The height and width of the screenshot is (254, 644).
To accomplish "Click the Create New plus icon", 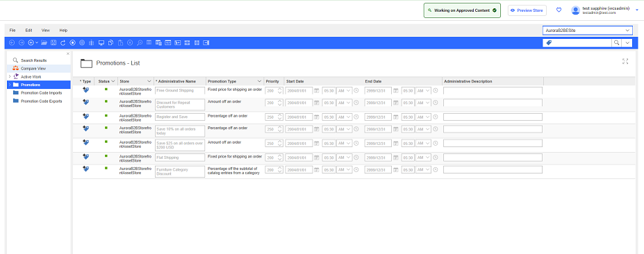I will (x=31, y=42).
